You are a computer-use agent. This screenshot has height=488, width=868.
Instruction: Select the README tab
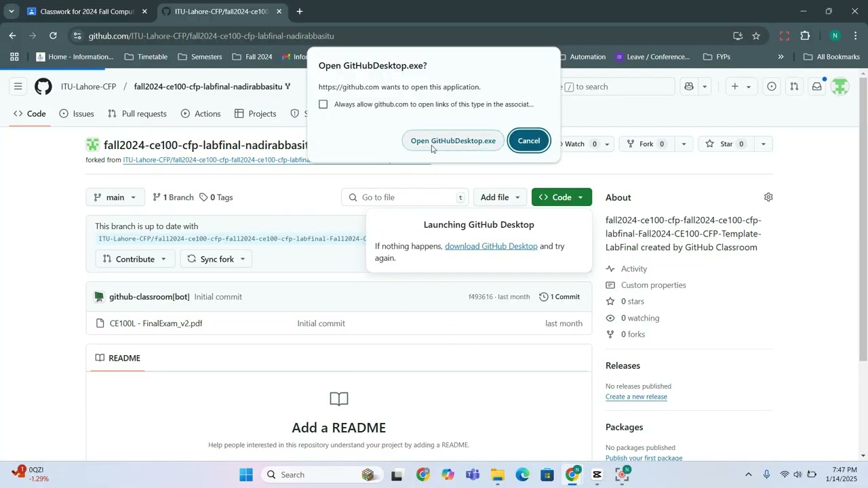click(x=118, y=358)
